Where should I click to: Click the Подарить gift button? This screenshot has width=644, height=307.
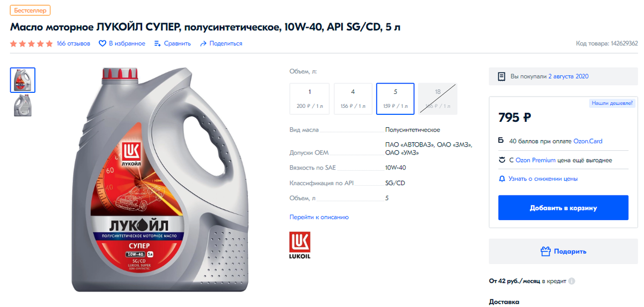(x=563, y=251)
